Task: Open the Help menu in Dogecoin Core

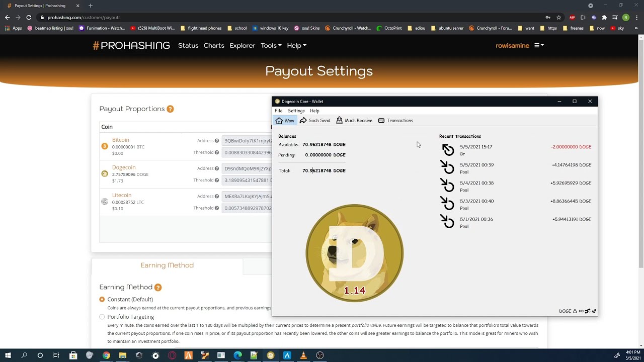Action: 314,111
